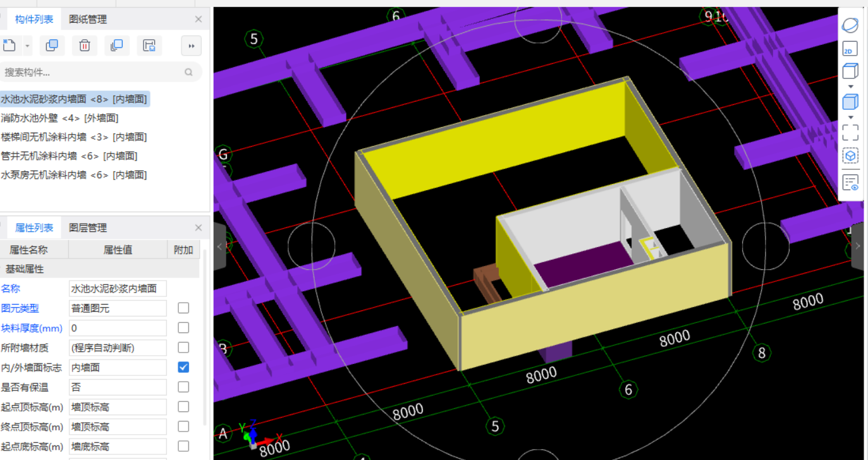Close the 属性列表 panel
868x460 pixels.
click(x=199, y=228)
